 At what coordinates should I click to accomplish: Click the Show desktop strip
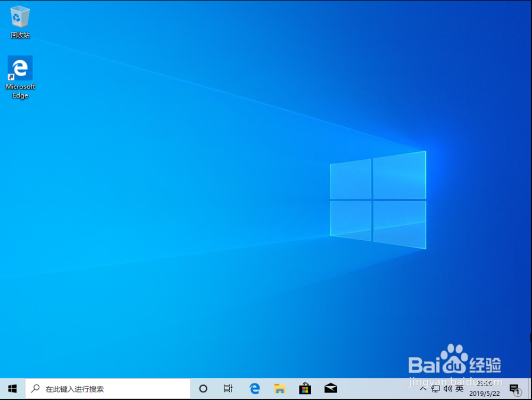point(530,389)
